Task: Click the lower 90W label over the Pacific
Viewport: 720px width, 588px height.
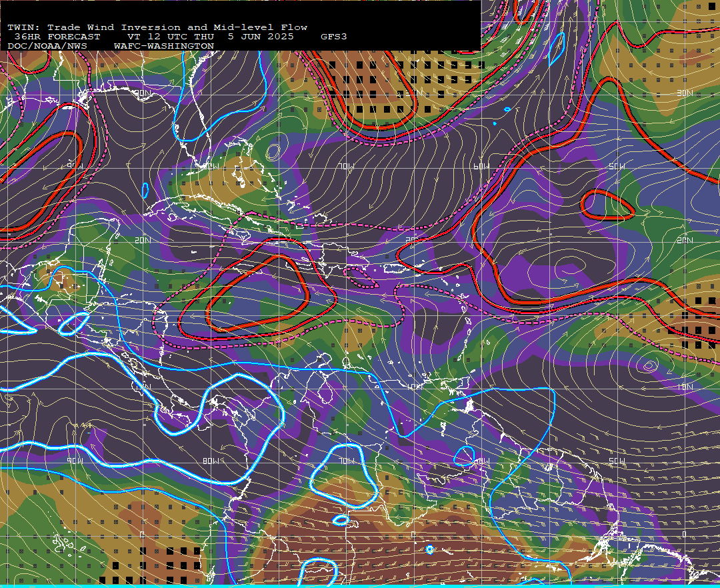Action: click(x=75, y=461)
